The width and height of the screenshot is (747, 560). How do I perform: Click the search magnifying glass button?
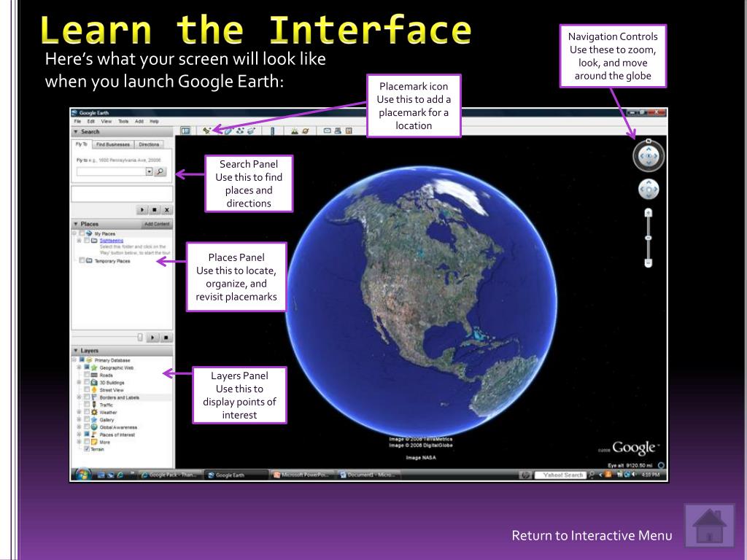[160, 172]
